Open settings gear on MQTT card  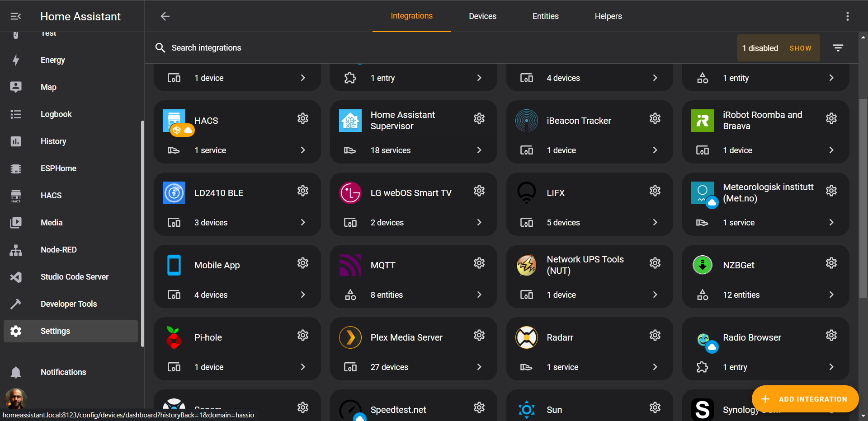coord(479,263)
